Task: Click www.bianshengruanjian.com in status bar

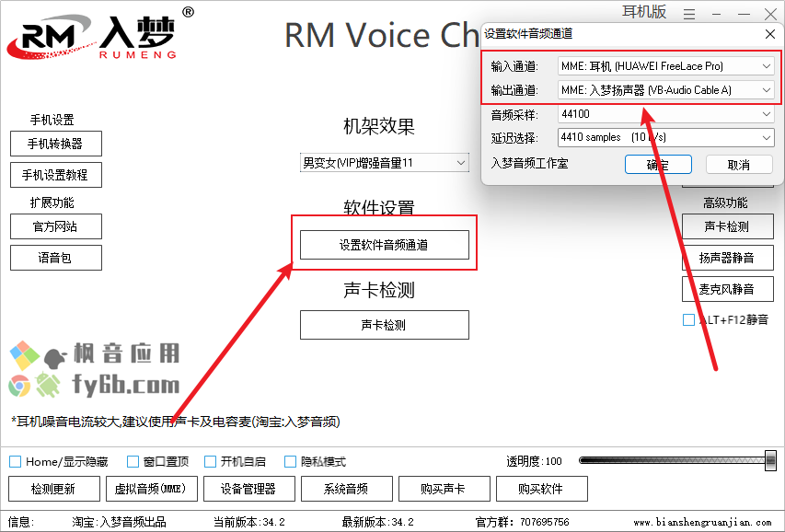Action: [x=702, y=522]
